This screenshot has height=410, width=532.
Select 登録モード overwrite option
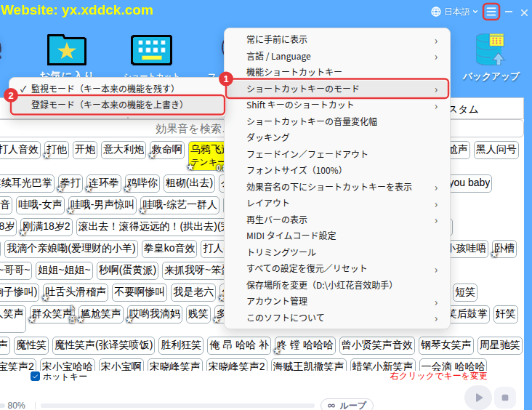click(118, 105)
